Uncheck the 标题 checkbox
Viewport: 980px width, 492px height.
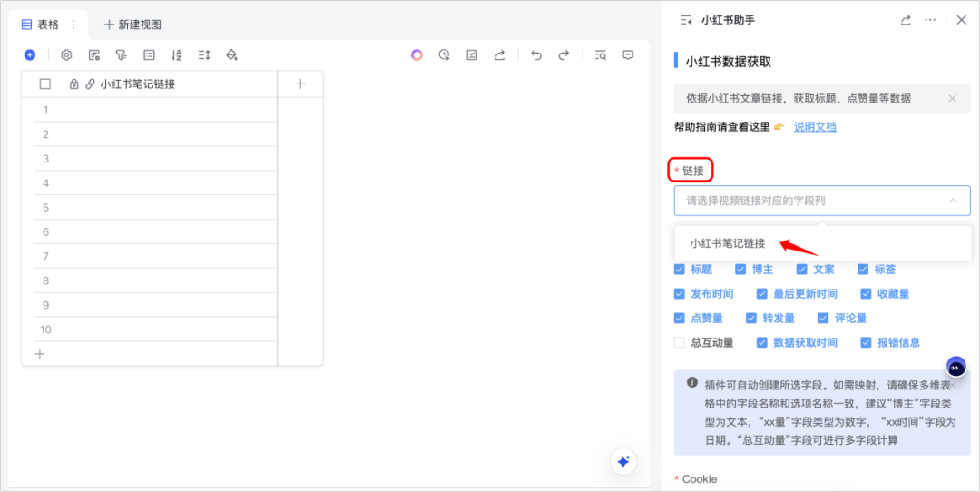coord(680,270)
